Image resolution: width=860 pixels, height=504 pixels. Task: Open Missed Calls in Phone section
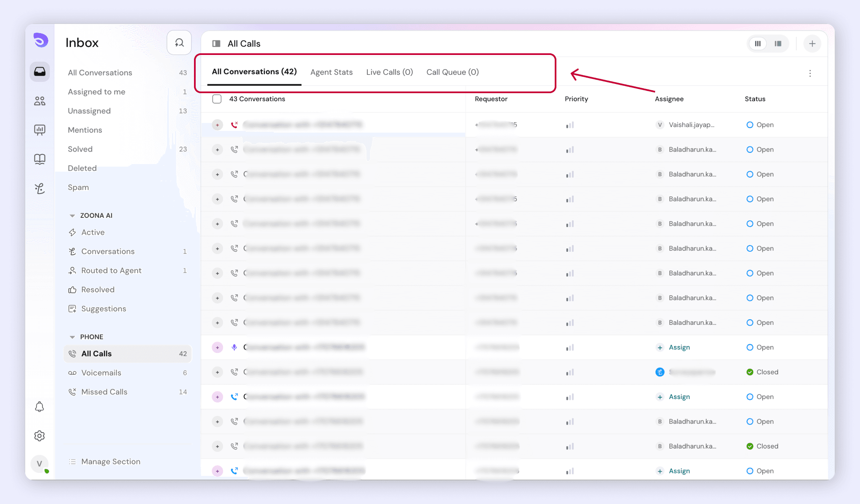coord(127,392)
